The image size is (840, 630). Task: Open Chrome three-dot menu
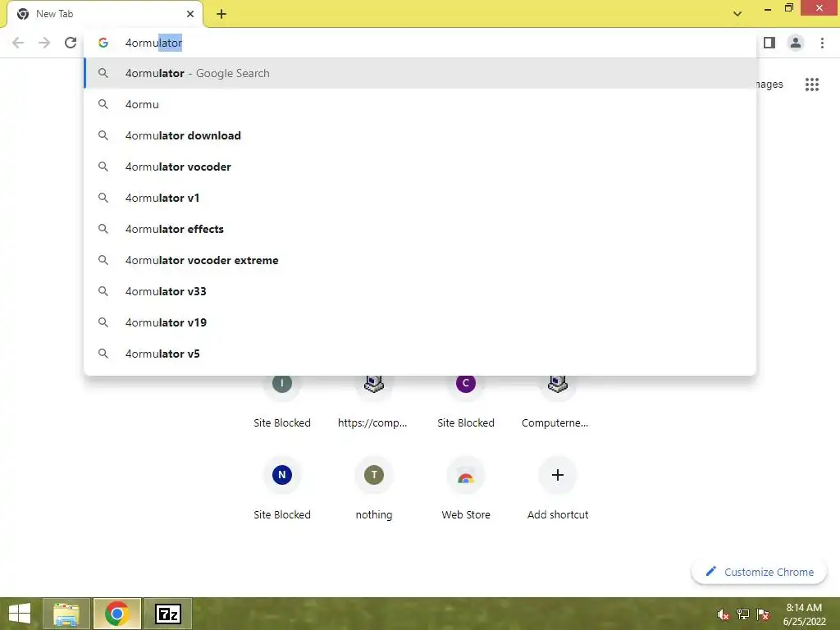[822, 43]
